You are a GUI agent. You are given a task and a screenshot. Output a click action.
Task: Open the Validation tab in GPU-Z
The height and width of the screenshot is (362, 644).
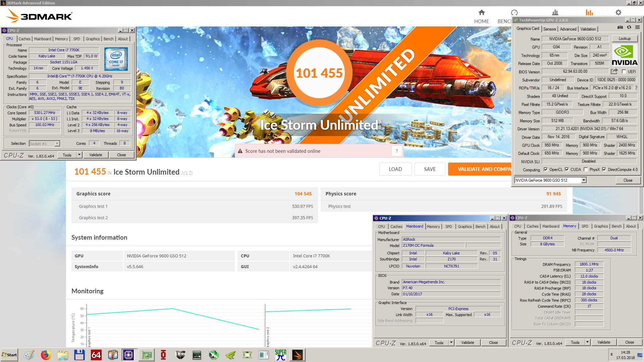pyautogui.click(x=588, y=29)
